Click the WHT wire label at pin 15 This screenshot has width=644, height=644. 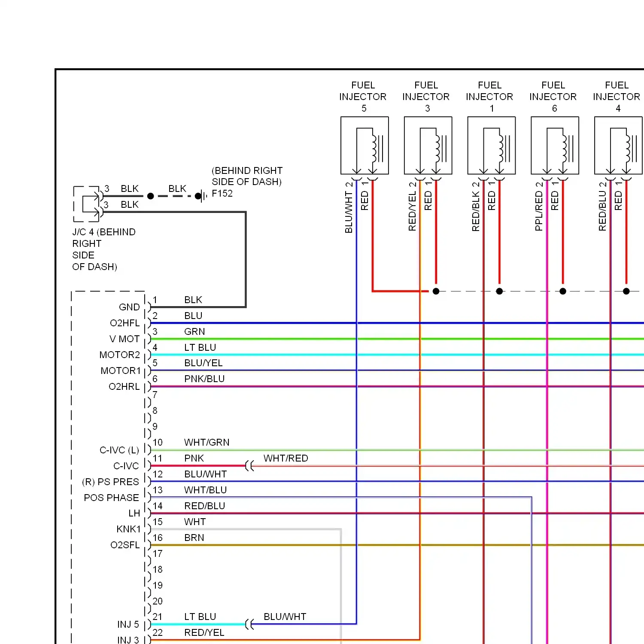pos(195,522)
